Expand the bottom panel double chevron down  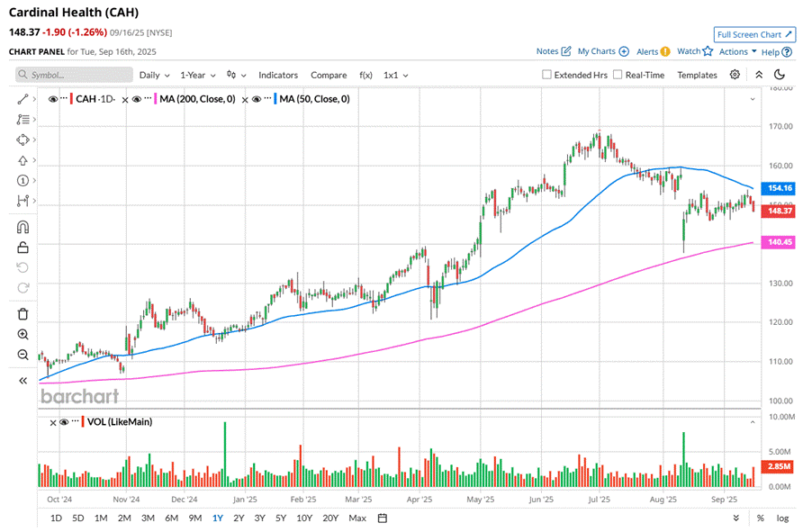(x=735, y=518)
